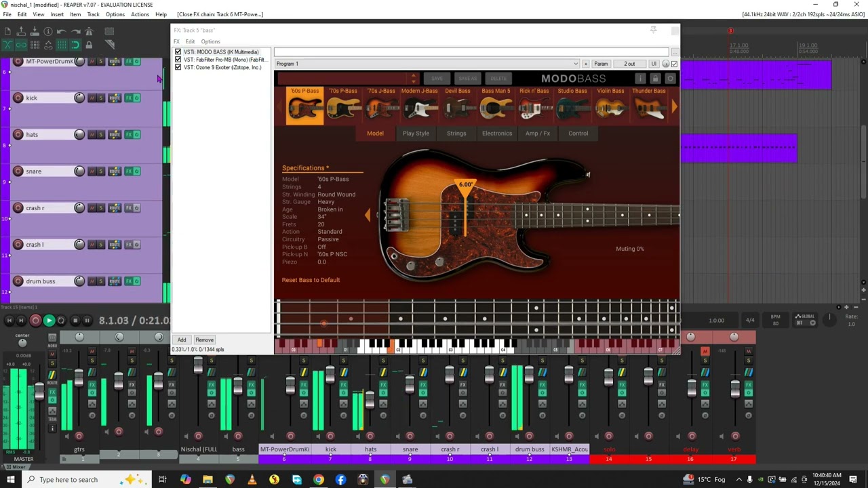Open MODO BASS settings gear
This screenshot has height=488, width=868.
click(670, 79)
